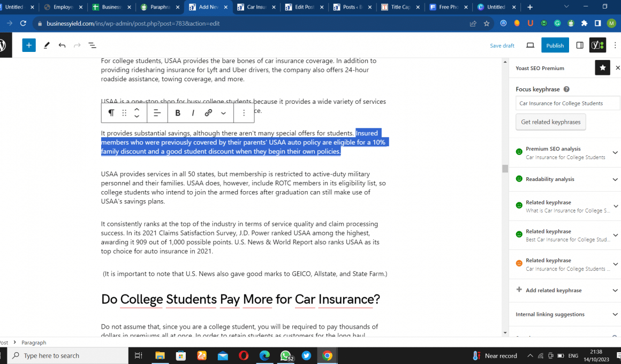The width and height of the screenshot is (621, 364).
Task: Click the Undo arrow in editor toolbar
Action: (x=62, y=45)
